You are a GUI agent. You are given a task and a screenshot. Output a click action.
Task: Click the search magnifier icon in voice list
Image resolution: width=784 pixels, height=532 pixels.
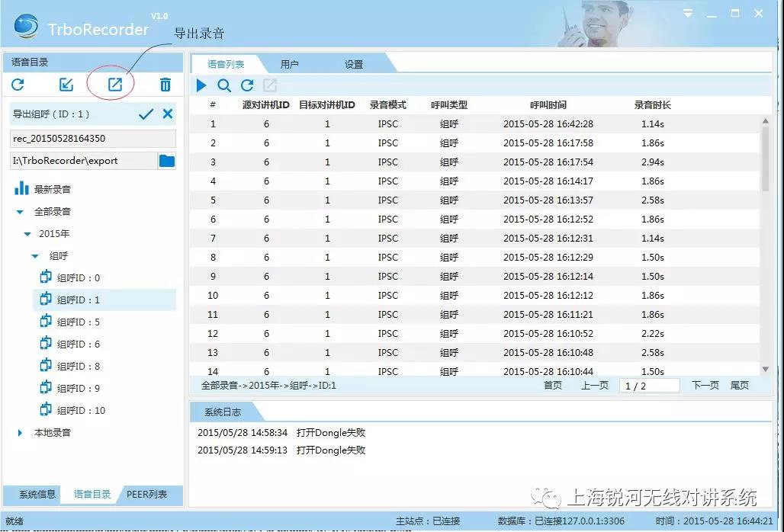224,85
